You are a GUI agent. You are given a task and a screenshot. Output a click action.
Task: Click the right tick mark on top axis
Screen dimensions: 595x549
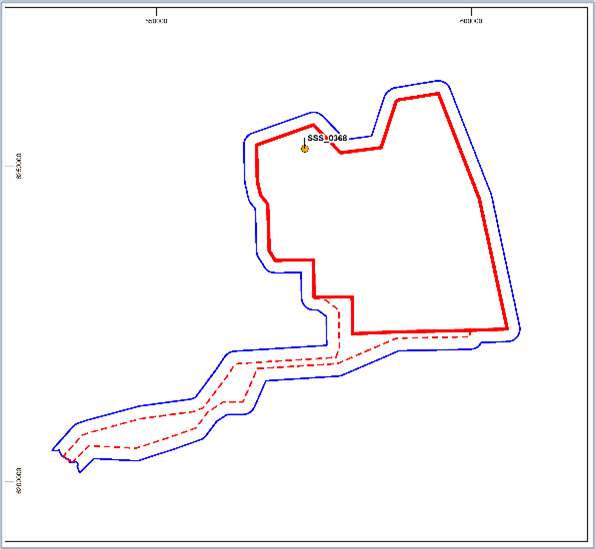tap(471, 11)
